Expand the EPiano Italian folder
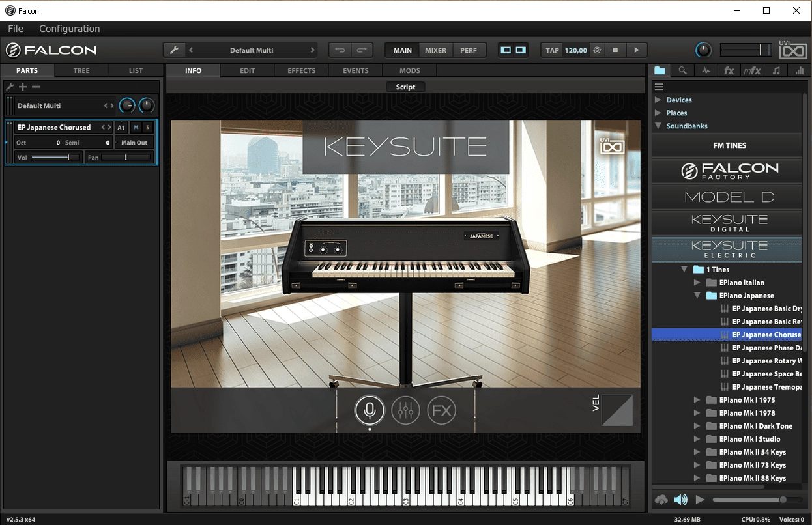 click(x=697, y=282)
